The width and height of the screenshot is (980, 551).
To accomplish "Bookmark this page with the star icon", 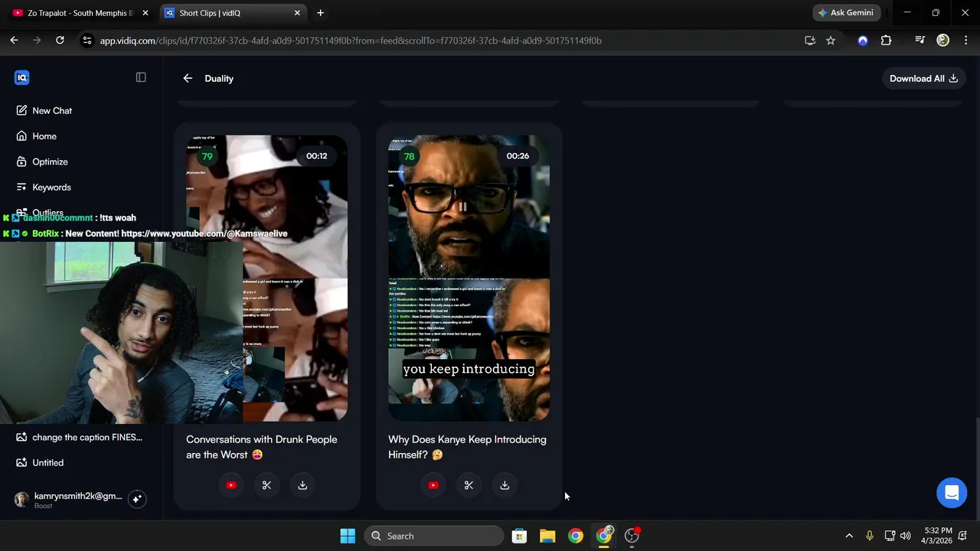I will pos(830,41).
